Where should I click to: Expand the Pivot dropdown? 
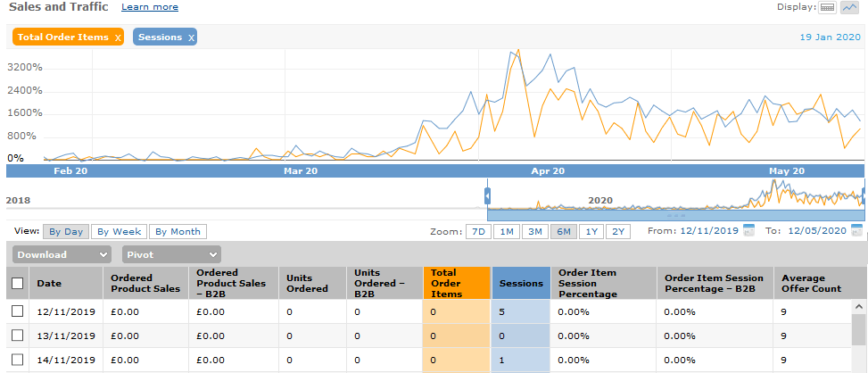(x=171, y=254)
